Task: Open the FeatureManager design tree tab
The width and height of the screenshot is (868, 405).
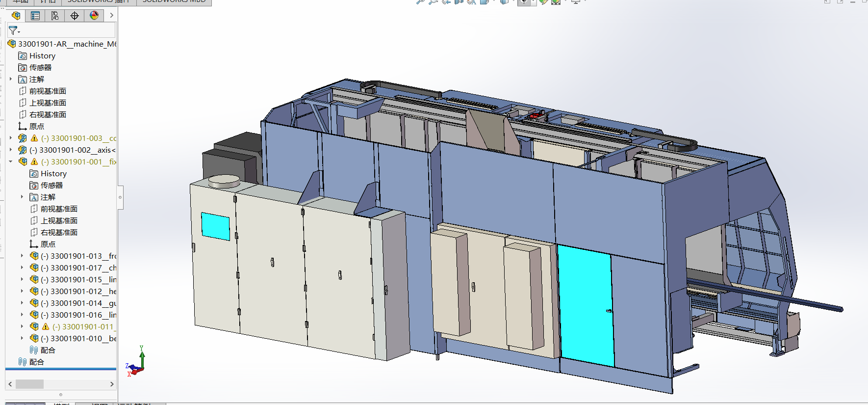Action: coord(16,16)
